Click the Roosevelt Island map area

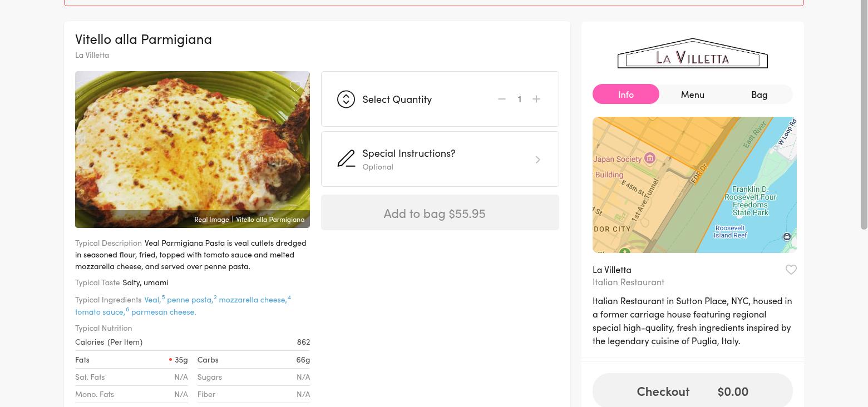tap(730, 232)
